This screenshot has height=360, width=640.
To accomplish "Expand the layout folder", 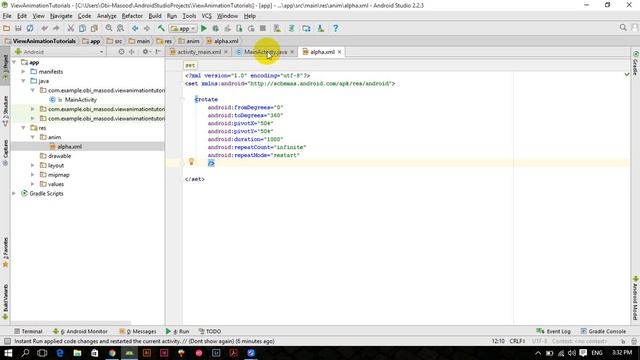I will coord(33,166).
